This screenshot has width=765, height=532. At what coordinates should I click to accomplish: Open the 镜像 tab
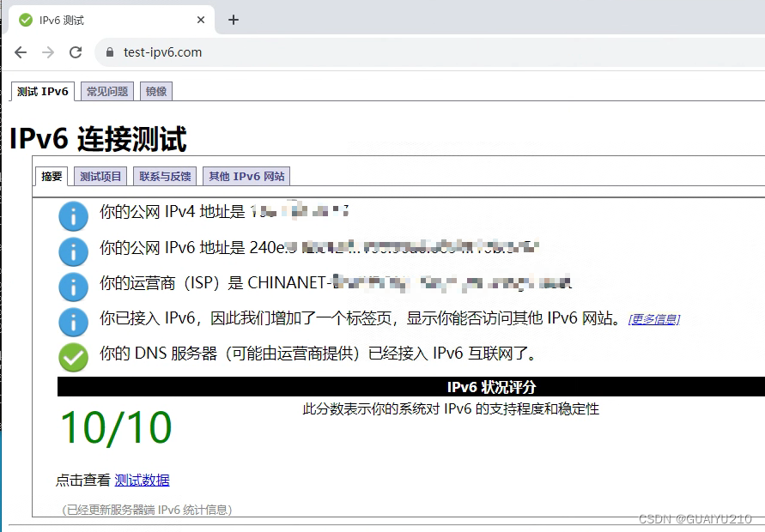(155, 90)
